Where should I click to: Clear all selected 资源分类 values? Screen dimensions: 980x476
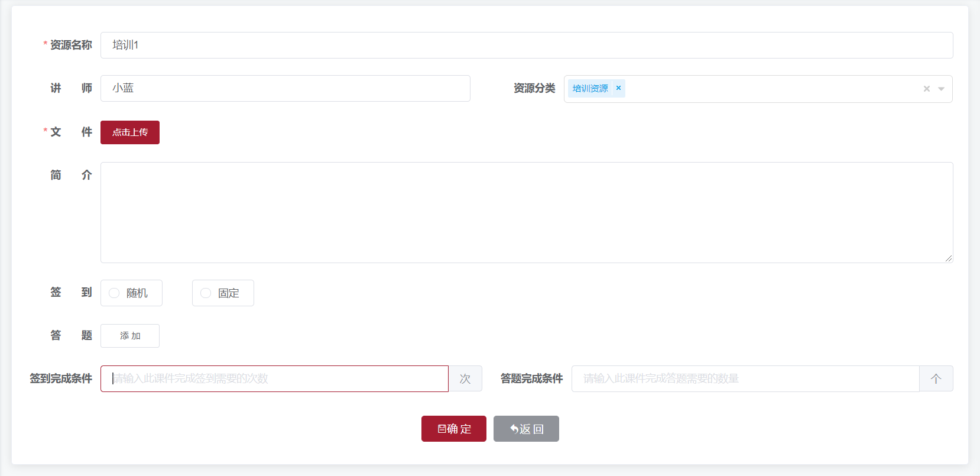tap(927, 89)
